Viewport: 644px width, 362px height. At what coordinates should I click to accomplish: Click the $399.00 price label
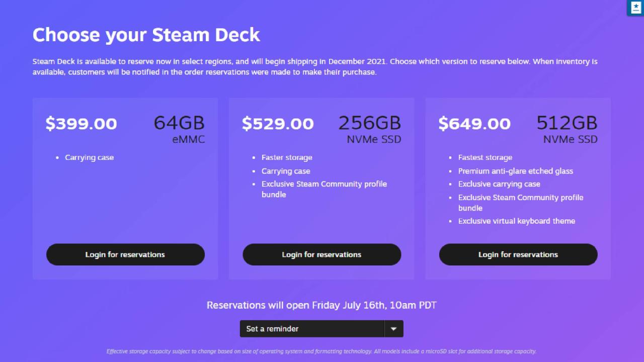pos(80,123)
